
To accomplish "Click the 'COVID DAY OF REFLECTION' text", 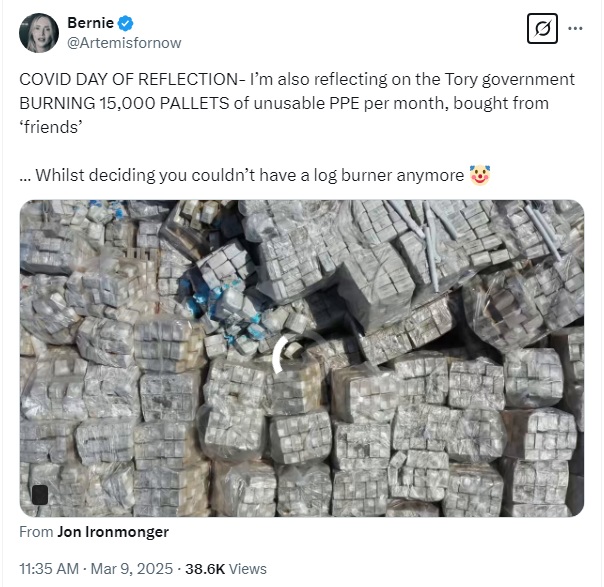I will click(129, 79).
